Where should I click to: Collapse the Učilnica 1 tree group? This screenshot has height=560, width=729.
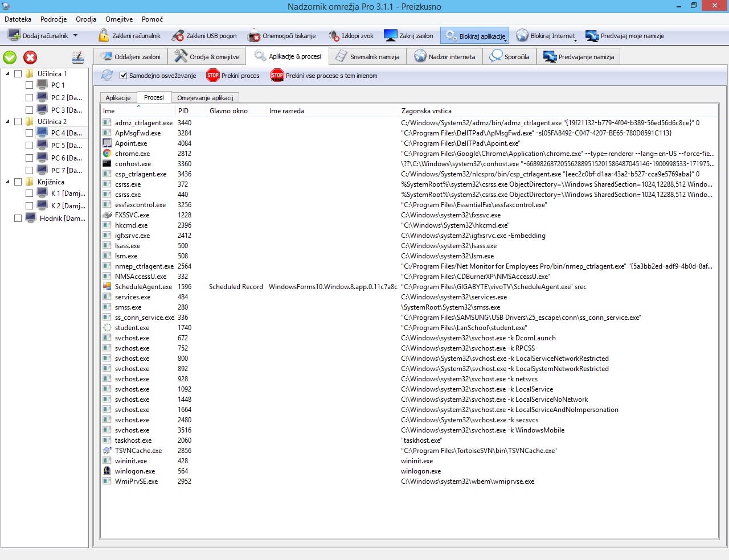(7, 73)
